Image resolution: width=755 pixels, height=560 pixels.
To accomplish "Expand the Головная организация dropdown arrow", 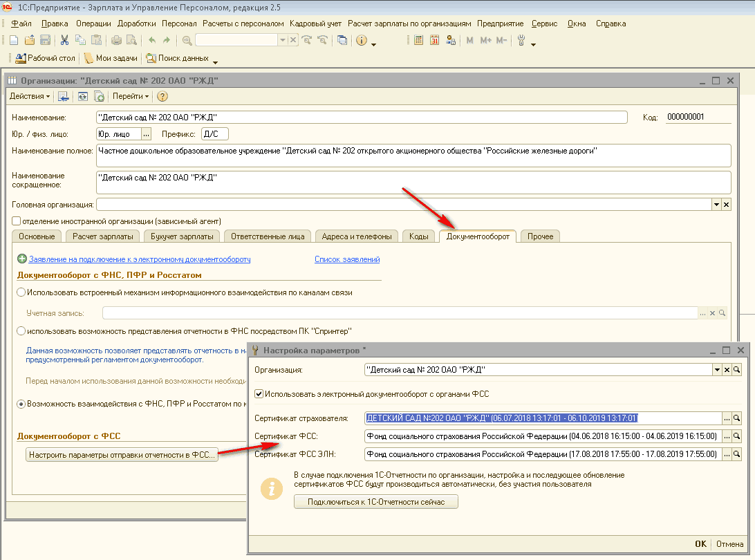I will point(716,205).
